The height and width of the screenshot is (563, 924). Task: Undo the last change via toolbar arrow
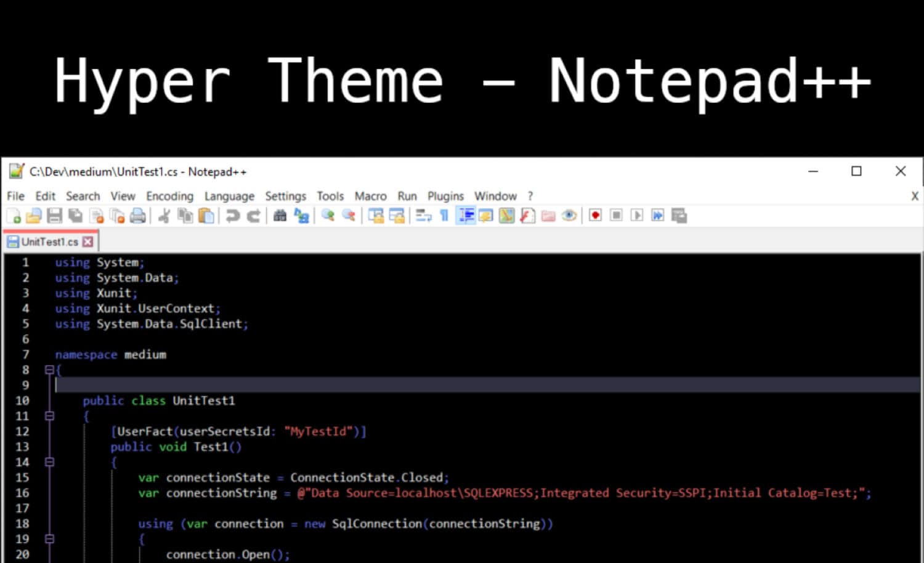coord(232,216)
